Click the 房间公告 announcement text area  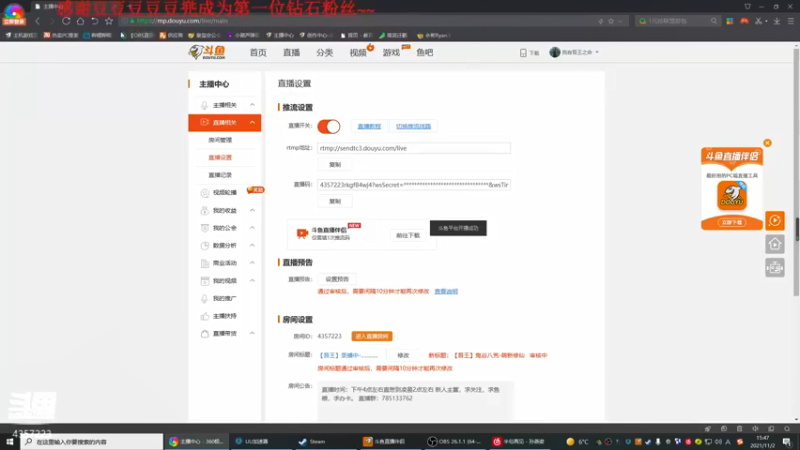[415, 401]
